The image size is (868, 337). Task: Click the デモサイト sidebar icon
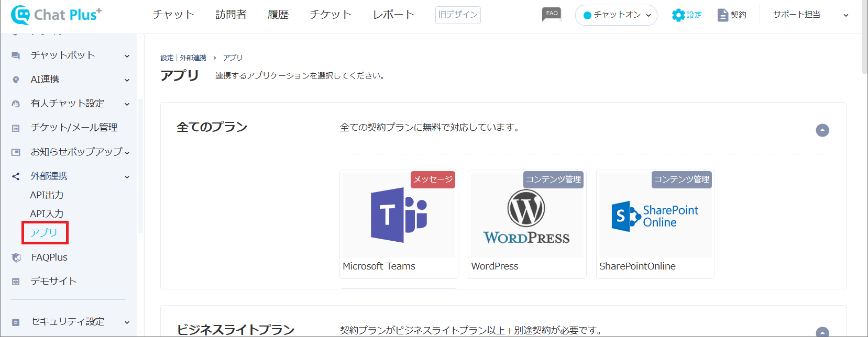tap(16, 282)
